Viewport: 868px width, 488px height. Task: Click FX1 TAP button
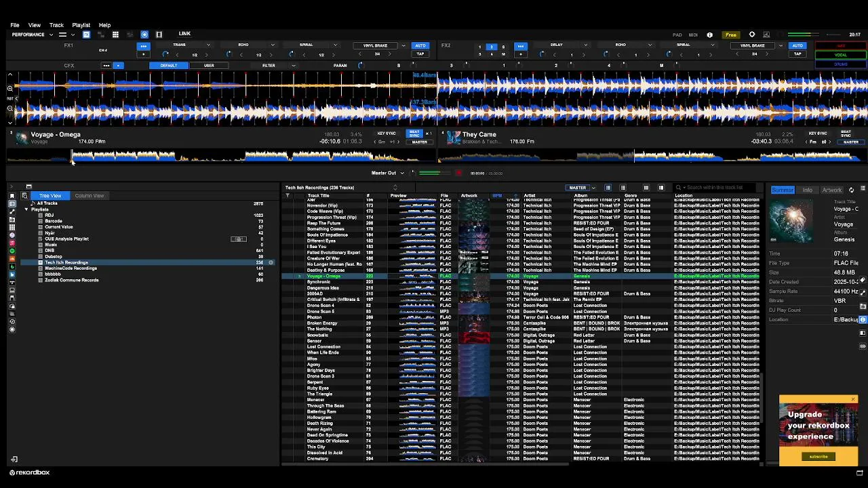(420, 54)
